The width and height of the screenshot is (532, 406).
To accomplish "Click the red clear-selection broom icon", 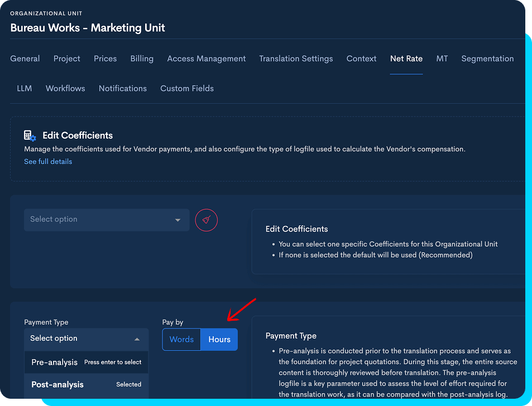I will [207, 220].
